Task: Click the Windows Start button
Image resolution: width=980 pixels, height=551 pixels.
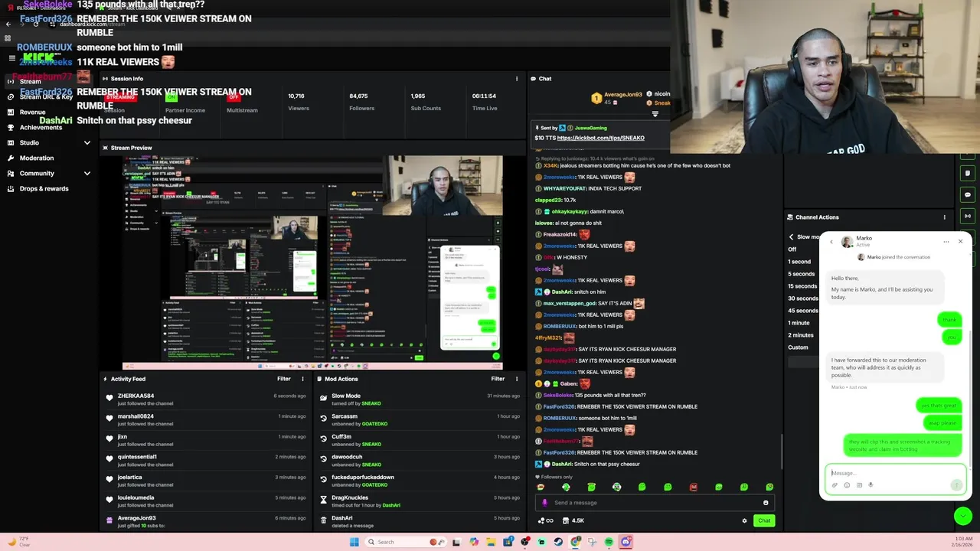Action: pos(354,542)
